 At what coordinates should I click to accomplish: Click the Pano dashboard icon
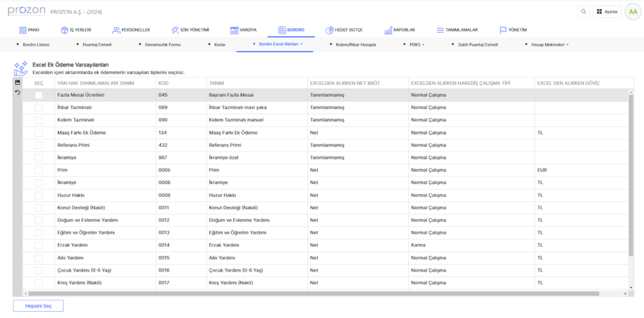pos(23,30)
